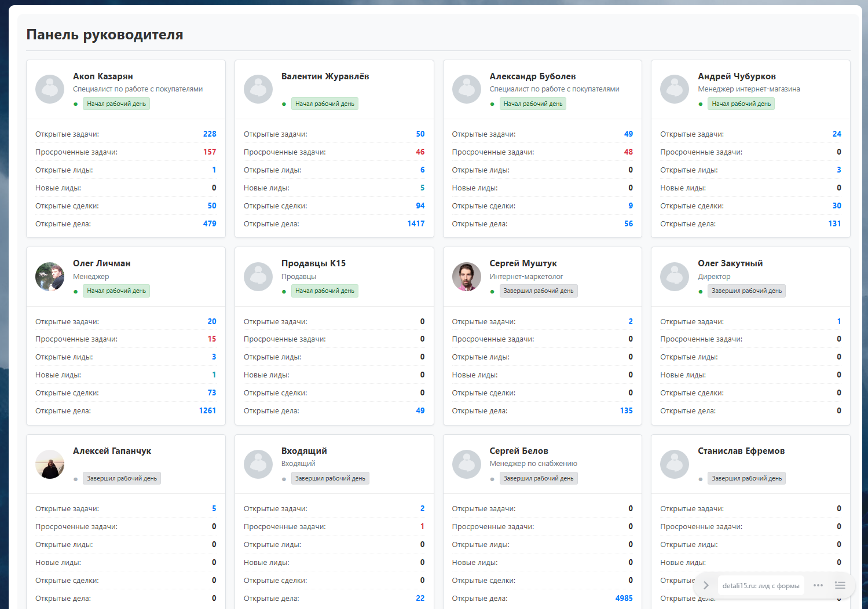Open Олег Личман's 73 open deals
The height and width of the screenshot is (609, 868).
click(212, 392)
